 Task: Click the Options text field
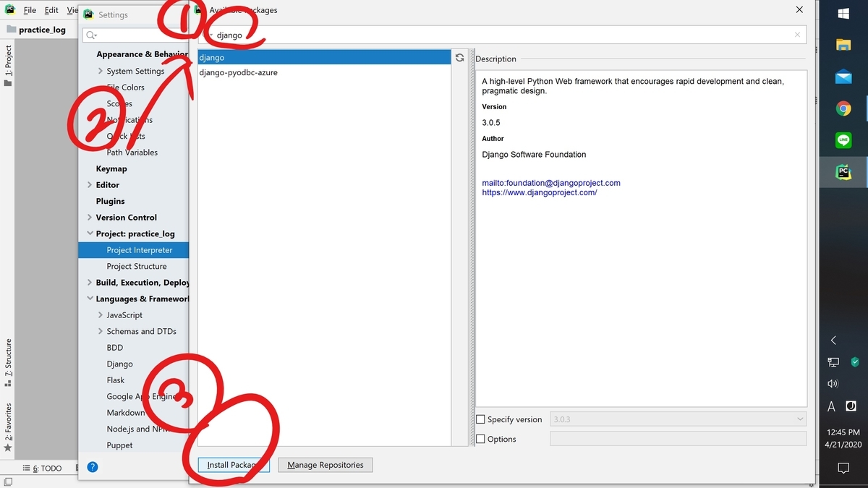[x=678, y=439]
